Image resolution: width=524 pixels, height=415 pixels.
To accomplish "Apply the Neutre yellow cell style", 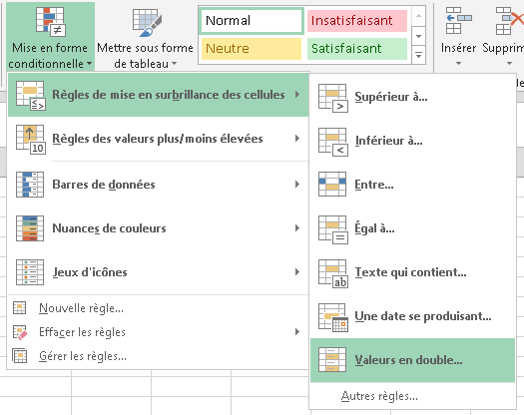I will [x=251, y=49].
